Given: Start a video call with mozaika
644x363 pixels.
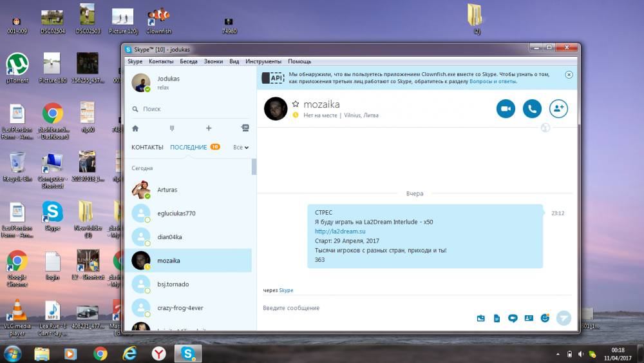Looking at the screenshot, I should click(x=506, y=109).
